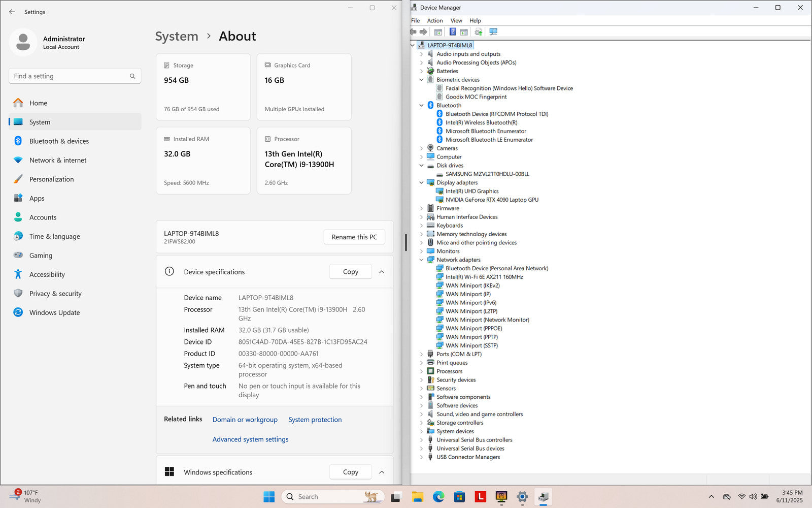Select NVIDIA GeForce RTX 4090 Laptop GPU

492,200
